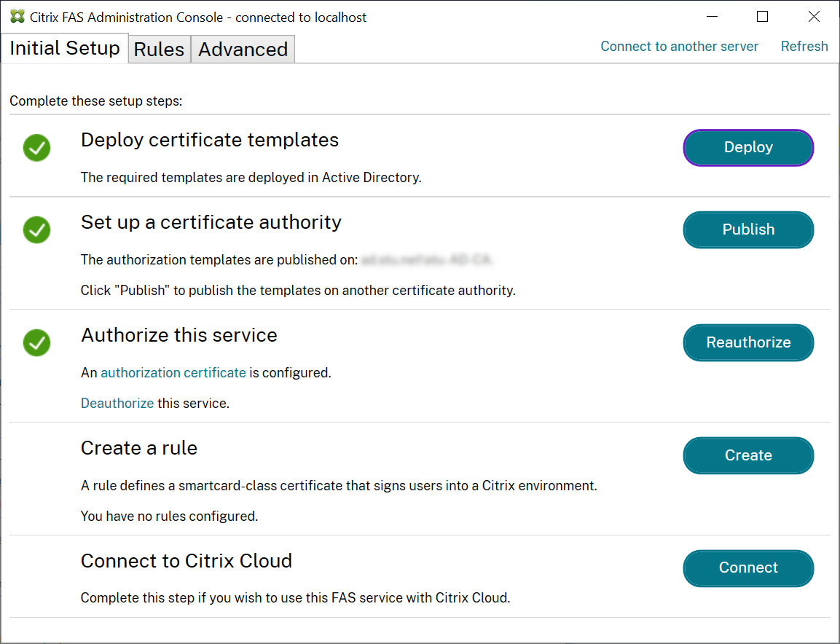Close the FAS Administration Console window
This screenshot has height=644, width=840.
coord(814,17)
